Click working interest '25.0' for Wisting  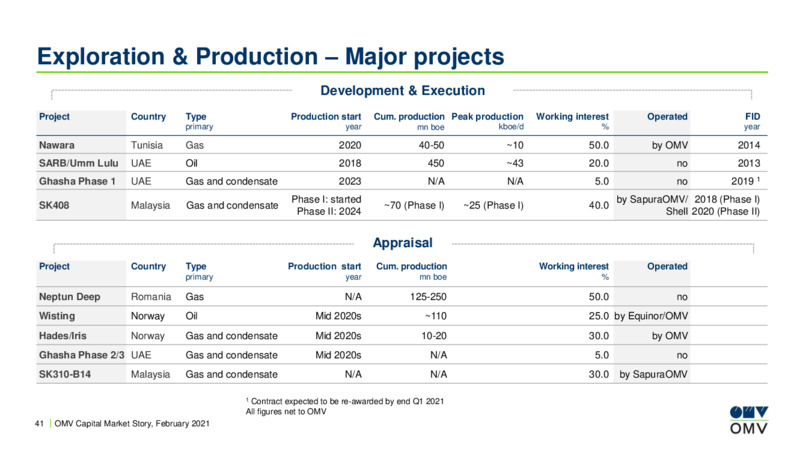(x=598, y=316)
